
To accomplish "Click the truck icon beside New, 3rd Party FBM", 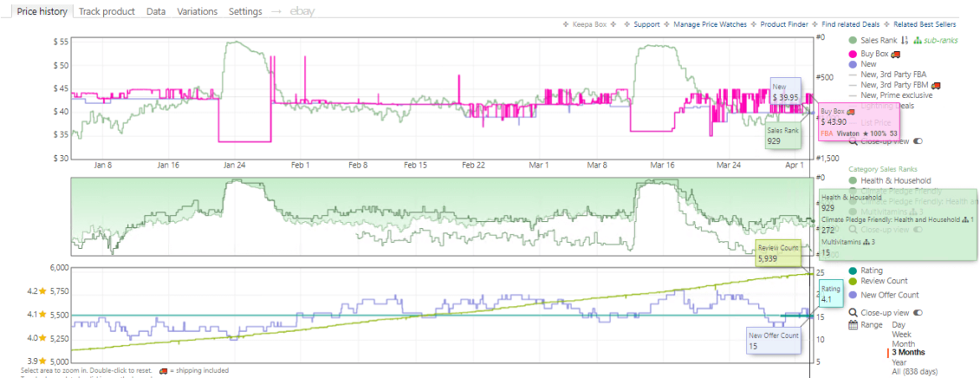I will coord(936,85).
